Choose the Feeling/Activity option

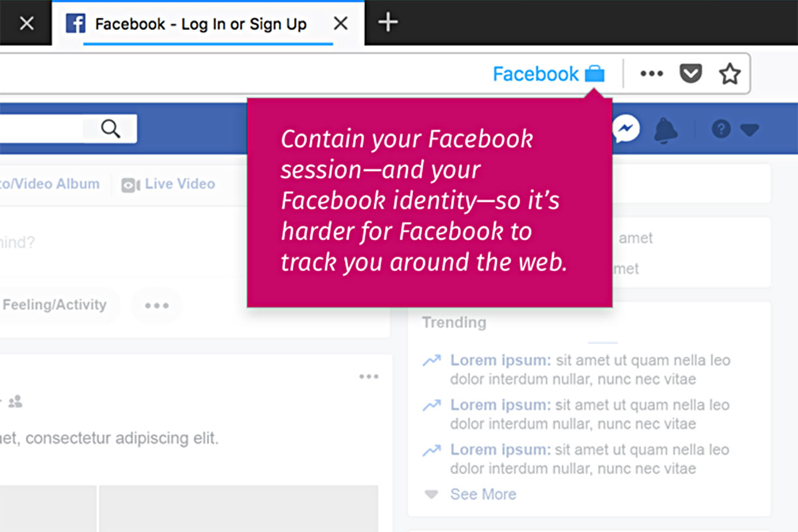click(55, 305)
